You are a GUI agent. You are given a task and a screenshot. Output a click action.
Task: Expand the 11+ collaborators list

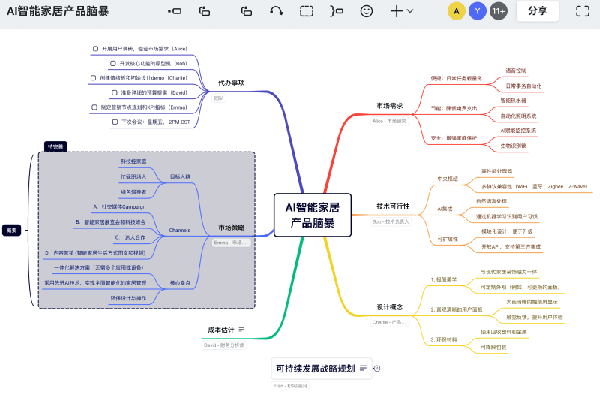click(x=499, y=11)
